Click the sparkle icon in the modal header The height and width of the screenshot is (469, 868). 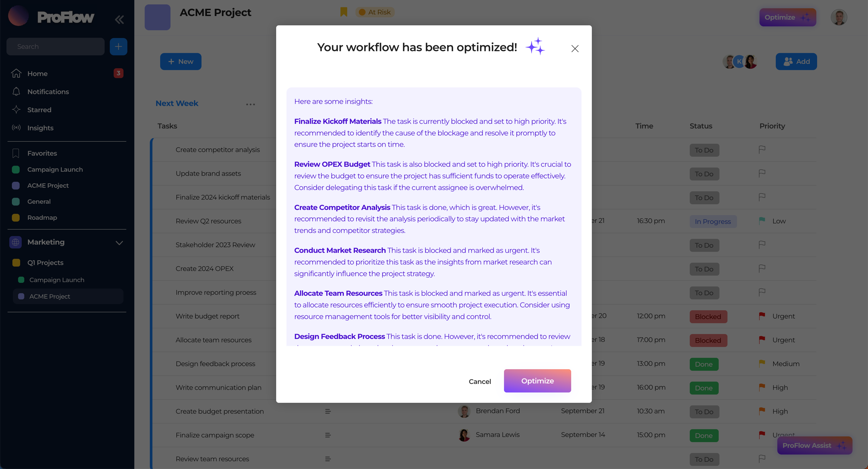[536, 46]
